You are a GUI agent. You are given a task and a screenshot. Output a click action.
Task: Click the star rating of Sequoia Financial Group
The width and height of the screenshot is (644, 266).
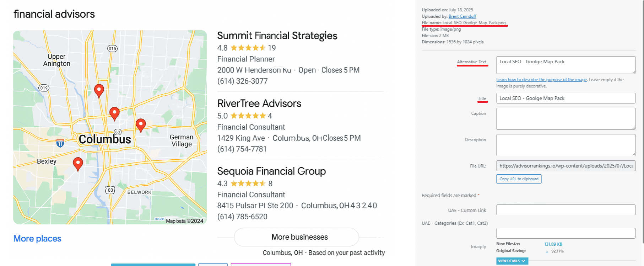(x=248, y=183)
